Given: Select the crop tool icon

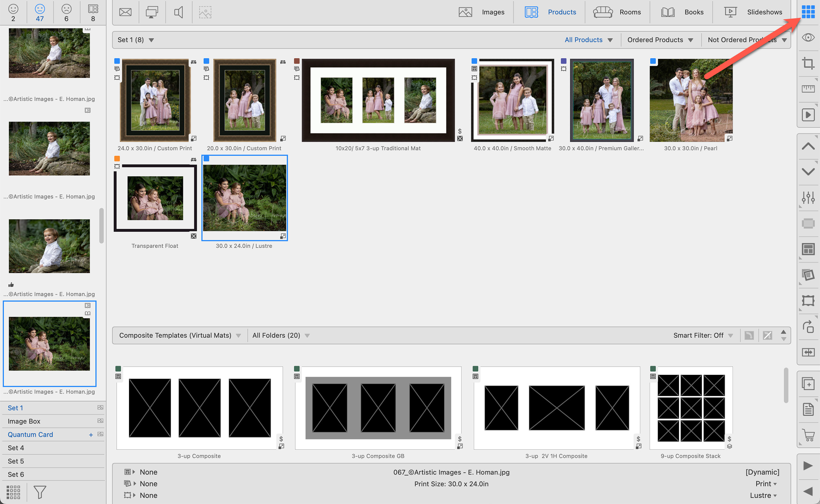Looking at the screenshot, I should point(808,63).
